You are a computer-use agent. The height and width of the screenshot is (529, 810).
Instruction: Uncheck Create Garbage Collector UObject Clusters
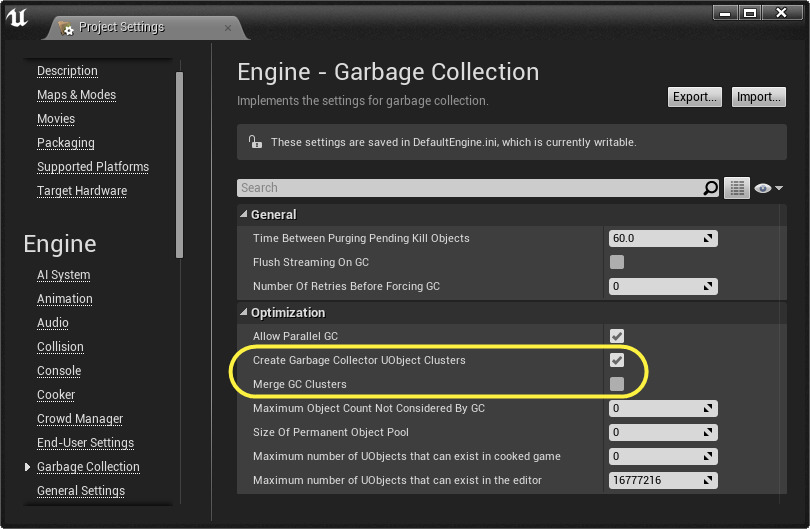[x=617, y=360]
